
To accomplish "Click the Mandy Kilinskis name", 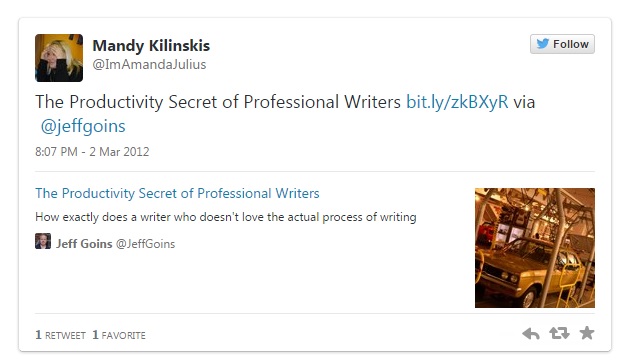I will click(151, 46).
